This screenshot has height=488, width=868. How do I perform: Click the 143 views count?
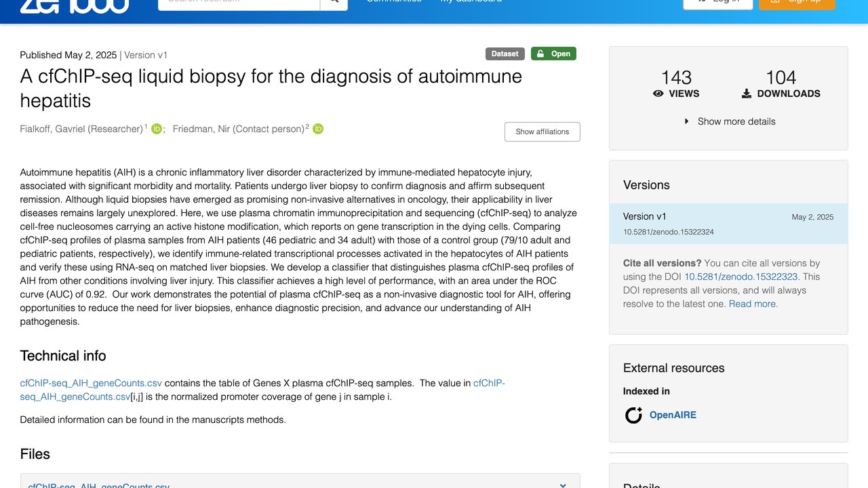tap(676, 77)
